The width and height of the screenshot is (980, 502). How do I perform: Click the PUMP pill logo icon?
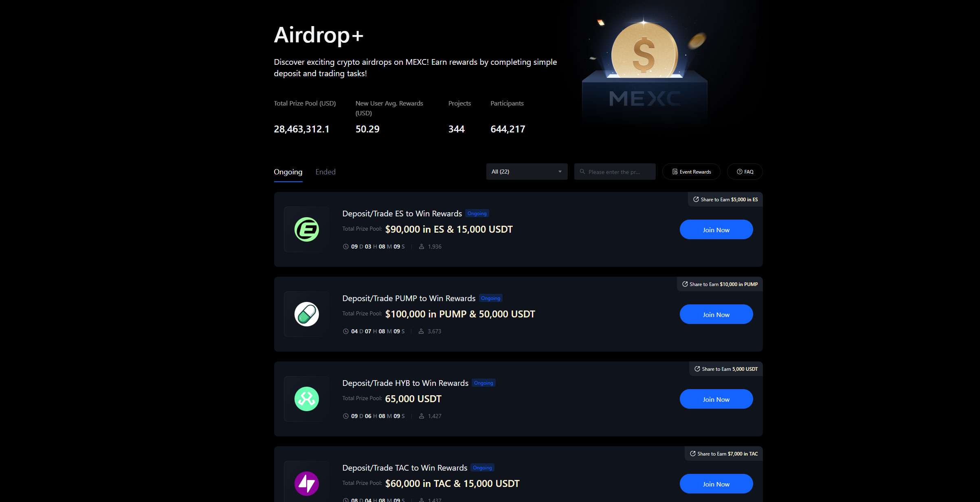[x=306, y=314]
